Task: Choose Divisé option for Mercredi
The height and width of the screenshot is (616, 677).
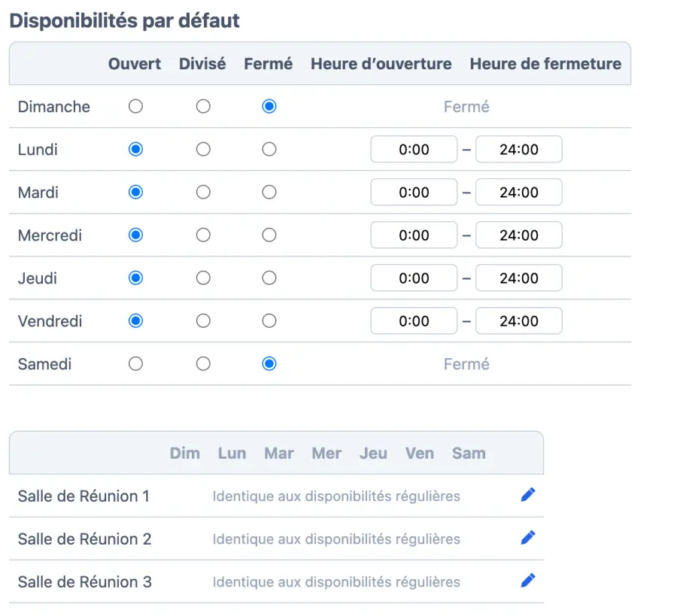Action: tap(203, 235)
